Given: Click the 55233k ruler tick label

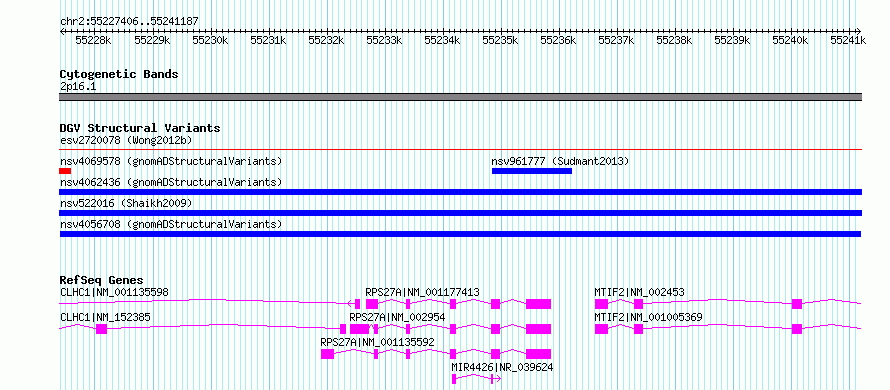Looking at the screenshot, I should click(x=384, y=40).
